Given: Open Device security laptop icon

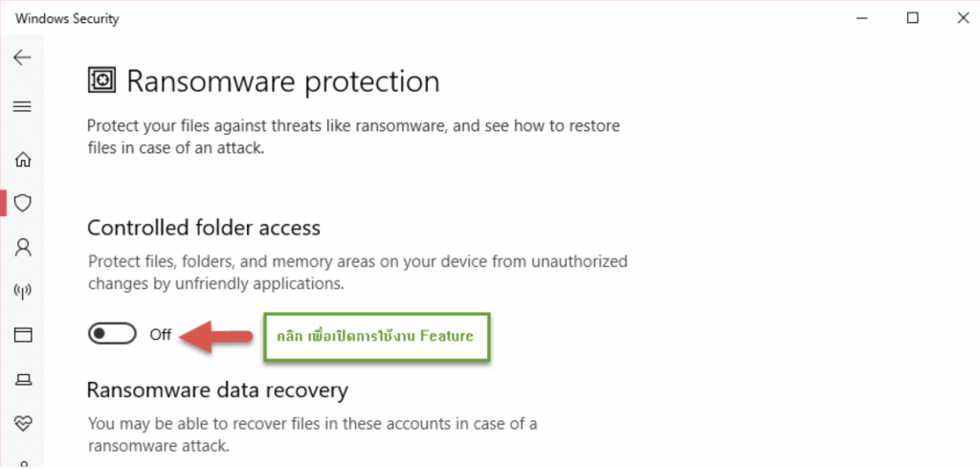Looking at the screenshot, I should click(22, 380).
